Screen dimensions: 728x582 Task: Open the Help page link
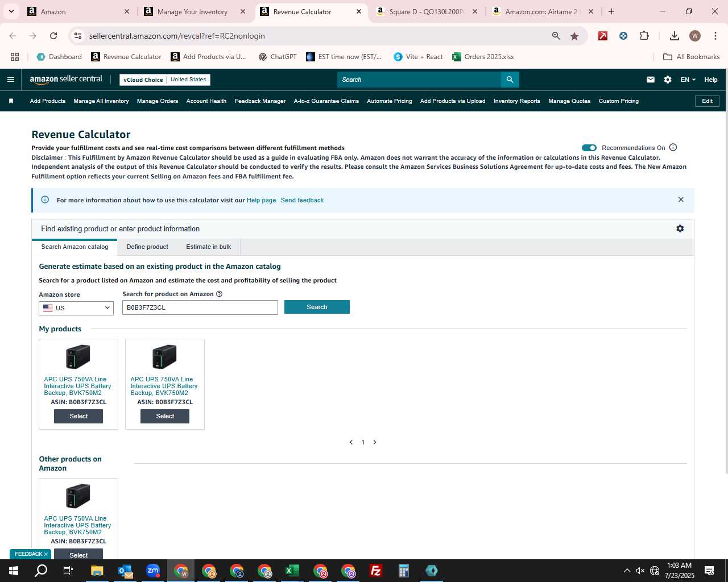tap(261, 200)
